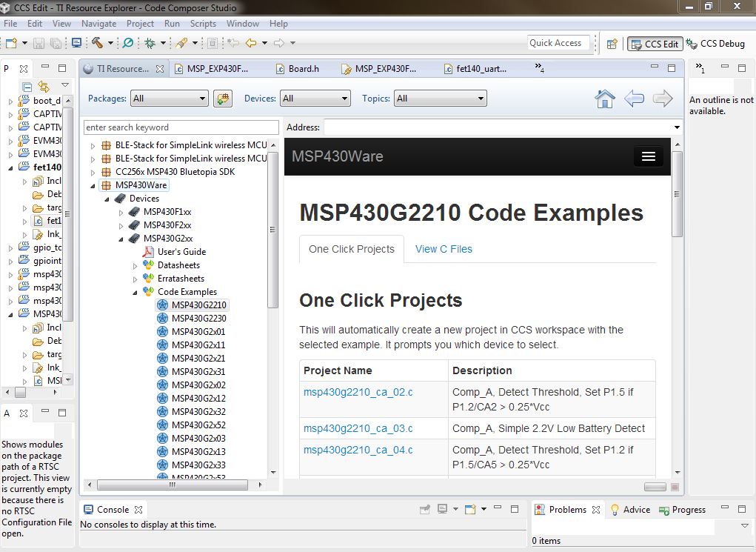The width and height of the screenshot is (756, 552).
Task: Open the File menu
Action: coord(10,24)
